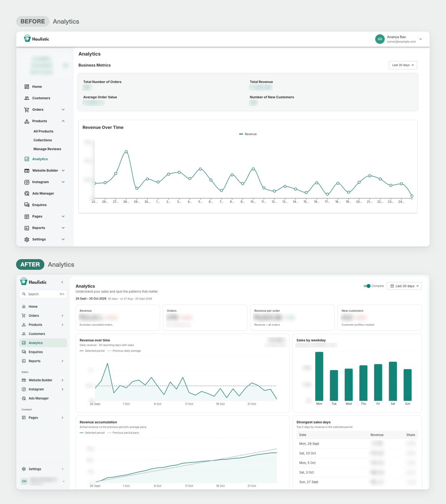Open Last 30 days dropdown in AFTER panel
Screen dimensions: 446x504
(404, 286)
